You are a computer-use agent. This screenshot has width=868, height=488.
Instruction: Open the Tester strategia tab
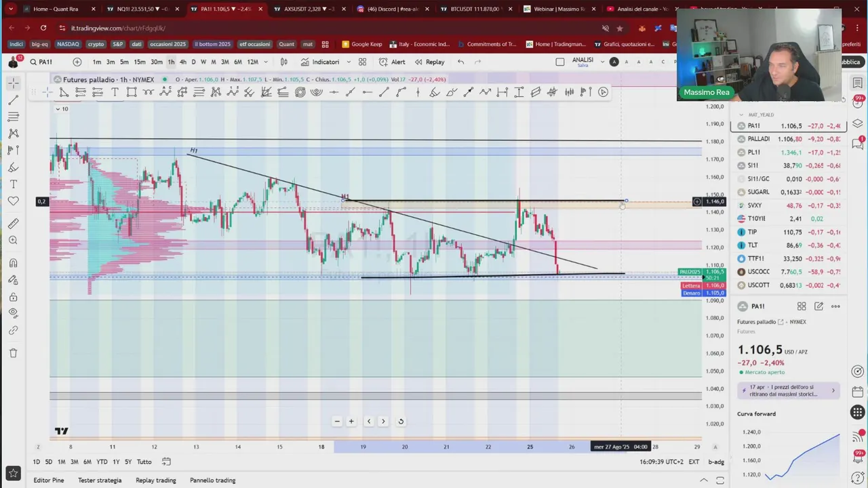(x=100, y=481)
